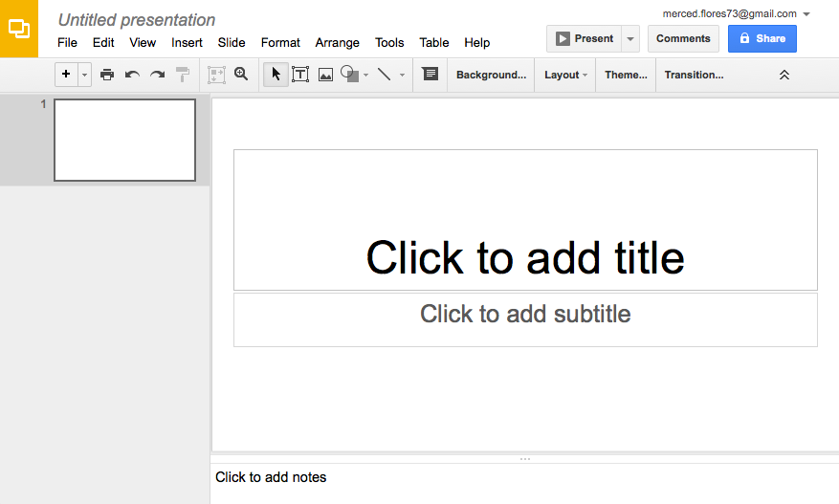Open the Google Slides home logo
This screenshot has width=839, height=504.
[x=19, y=29]
